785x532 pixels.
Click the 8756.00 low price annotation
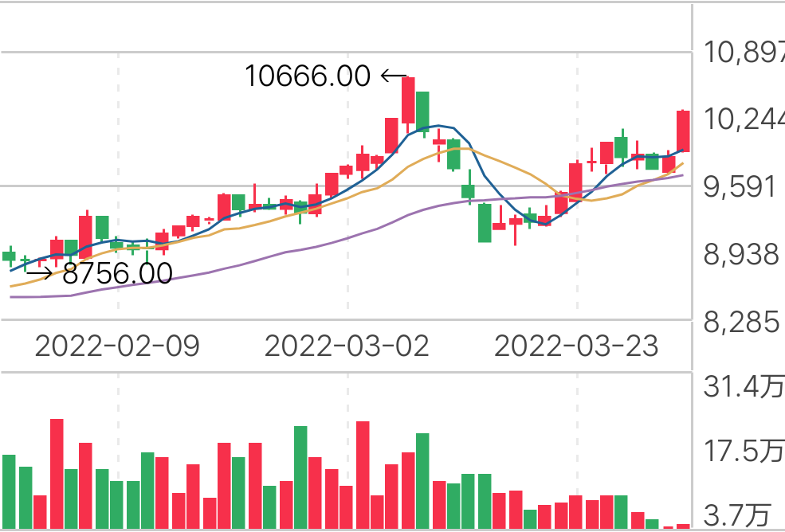click(118, 273)
